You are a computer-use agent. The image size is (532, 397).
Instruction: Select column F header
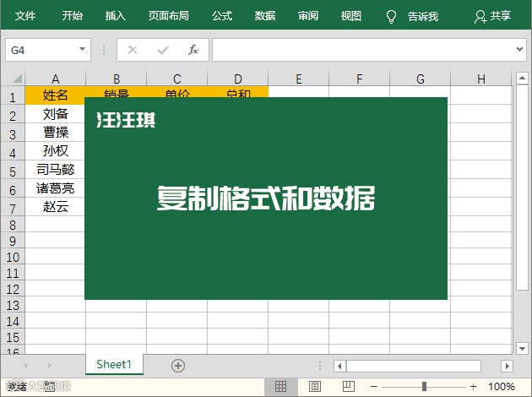(x=359, y=79)
